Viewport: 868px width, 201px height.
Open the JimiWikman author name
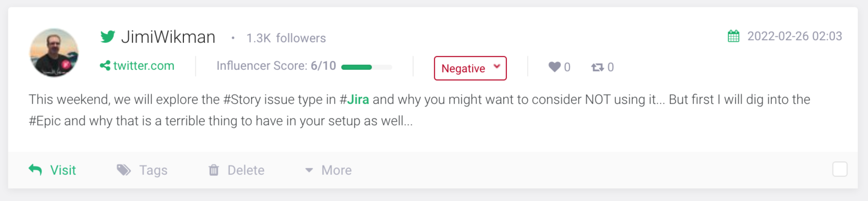(168, 37)
